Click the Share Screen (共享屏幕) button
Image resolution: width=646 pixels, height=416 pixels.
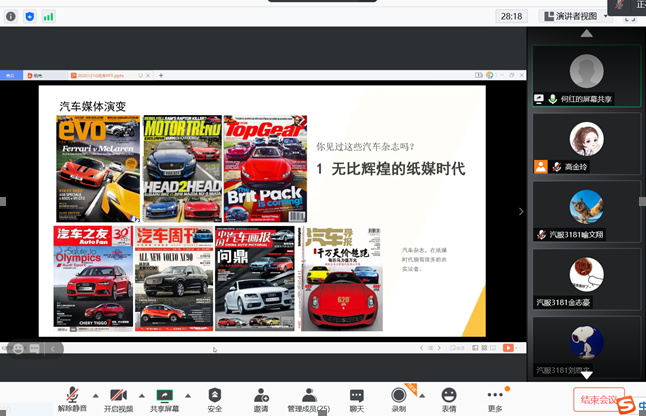click(165, 399)
